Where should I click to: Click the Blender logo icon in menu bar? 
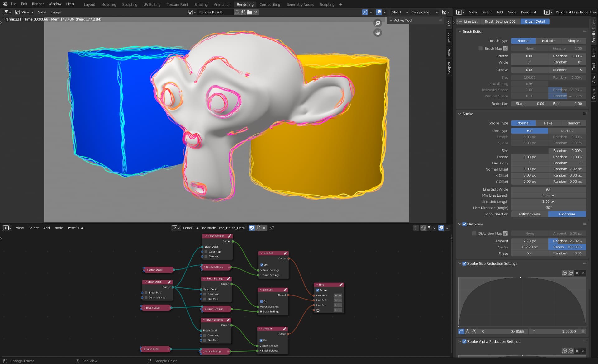pos(5,4)
